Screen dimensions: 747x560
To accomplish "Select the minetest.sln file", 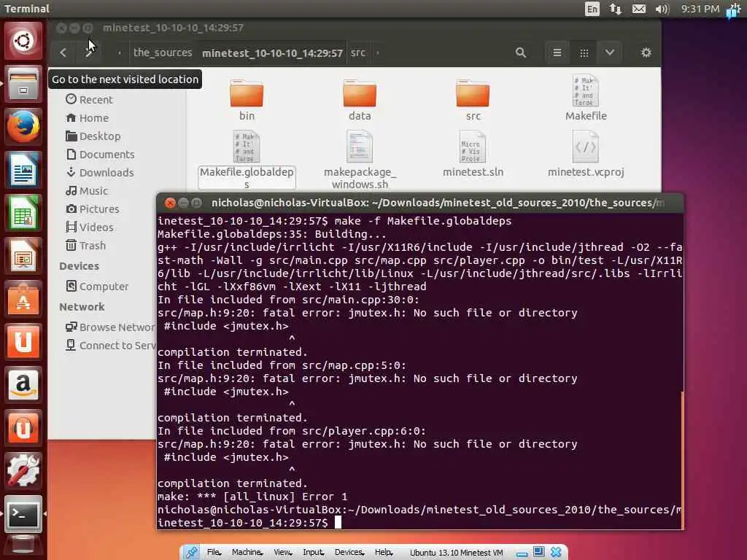I will tap(473, 154).
